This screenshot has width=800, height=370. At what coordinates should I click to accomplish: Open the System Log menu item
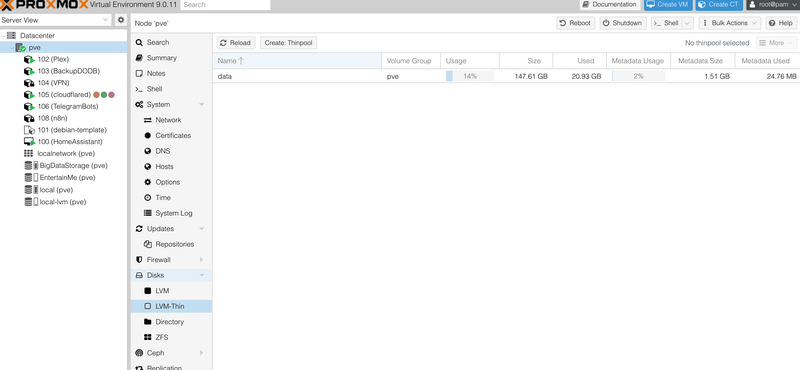pos(171,213)
